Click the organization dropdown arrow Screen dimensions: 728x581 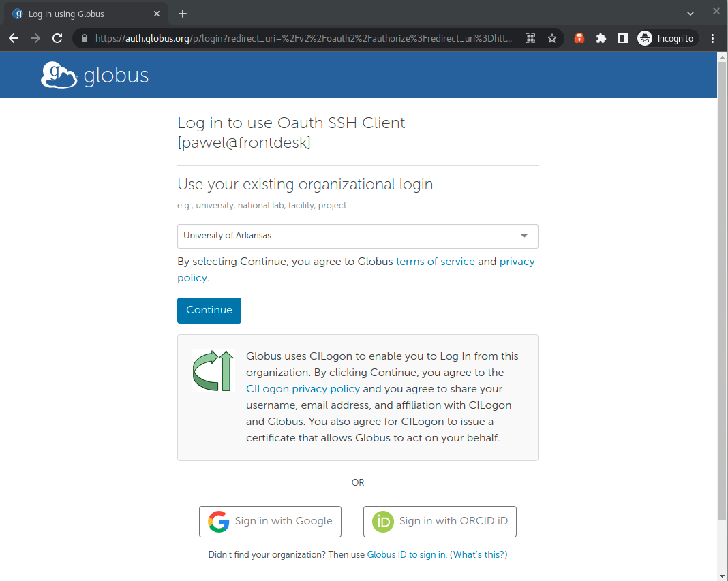524,236
